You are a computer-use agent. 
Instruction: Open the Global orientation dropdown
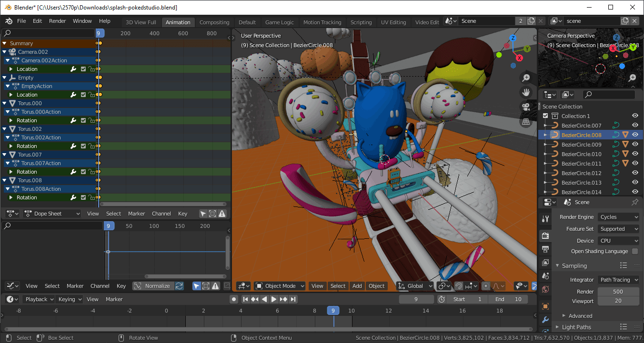tap(415, 286)
